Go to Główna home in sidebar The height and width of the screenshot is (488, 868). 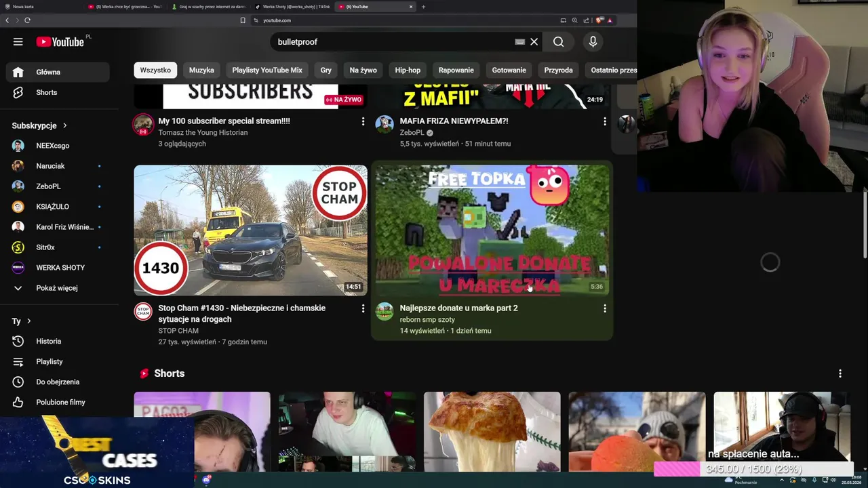coord(58,72)
